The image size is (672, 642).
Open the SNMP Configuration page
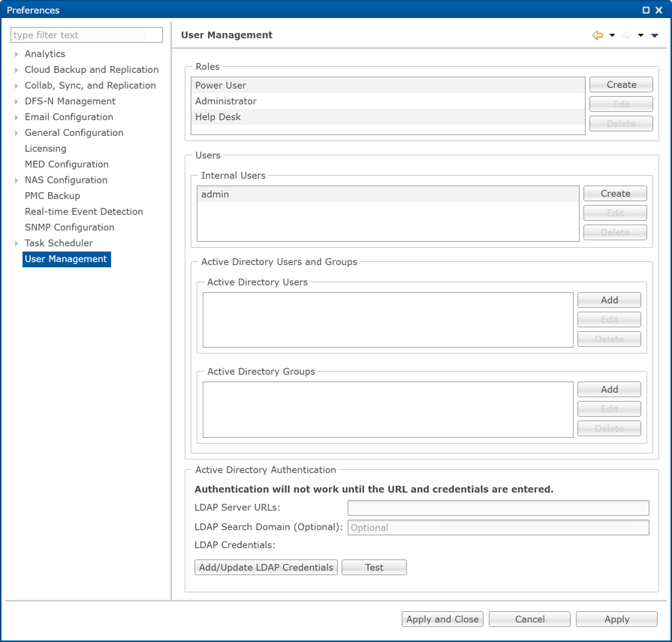tap(69, 227)
